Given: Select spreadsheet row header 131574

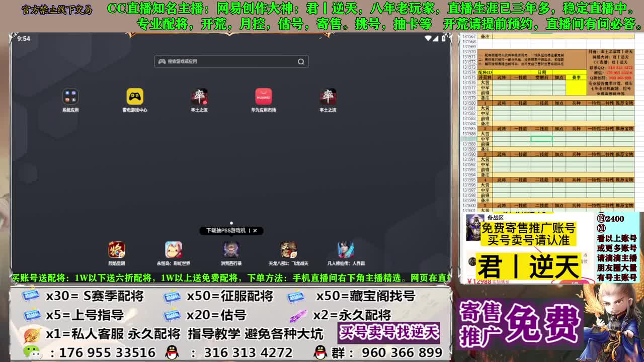Looking at the screenshot, I should point(469,72).
